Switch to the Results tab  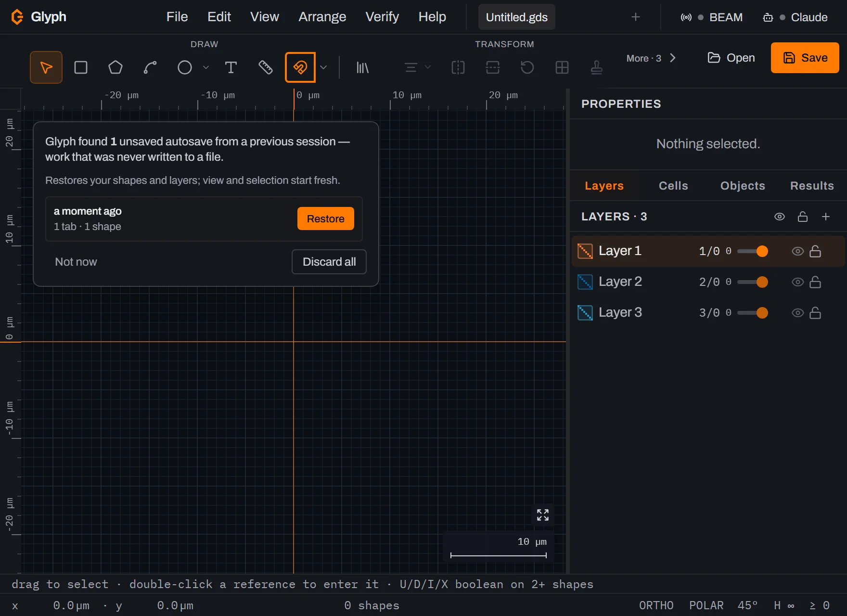[x=812, y=186]
